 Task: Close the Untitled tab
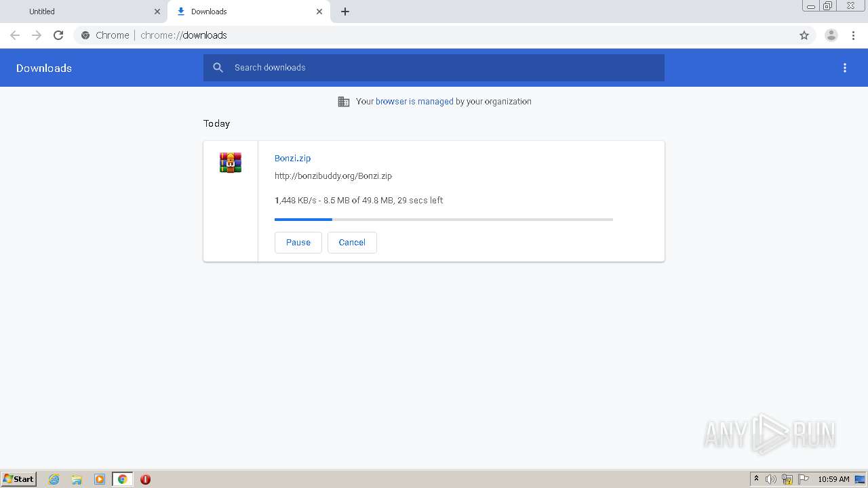[x=157, y=12]
